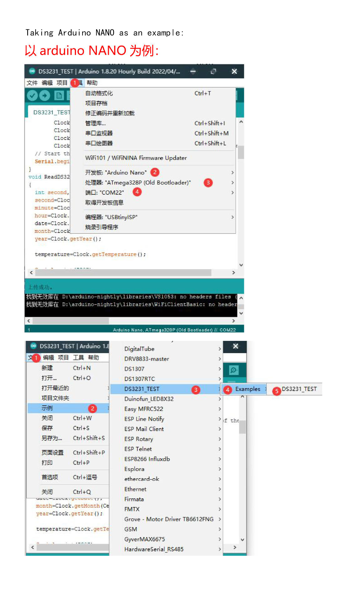This screenshot has height=601, width=364.
Task: Click upper editor horizontal scrollbar
Action: [123, 273]
